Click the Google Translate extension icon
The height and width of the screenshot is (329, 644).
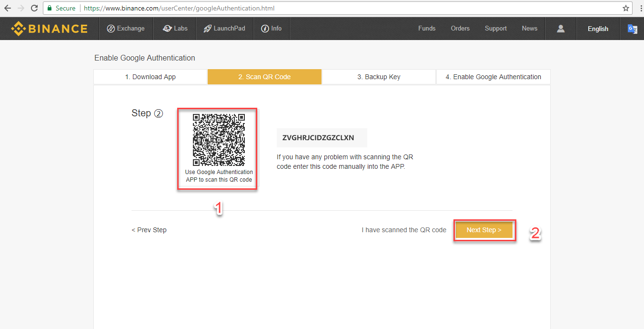632,29
